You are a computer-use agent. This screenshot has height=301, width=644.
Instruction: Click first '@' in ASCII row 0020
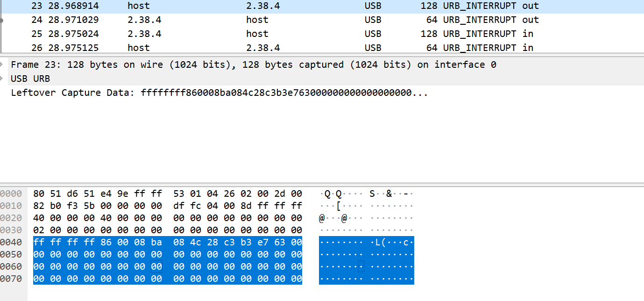click(x=322, y=218)
